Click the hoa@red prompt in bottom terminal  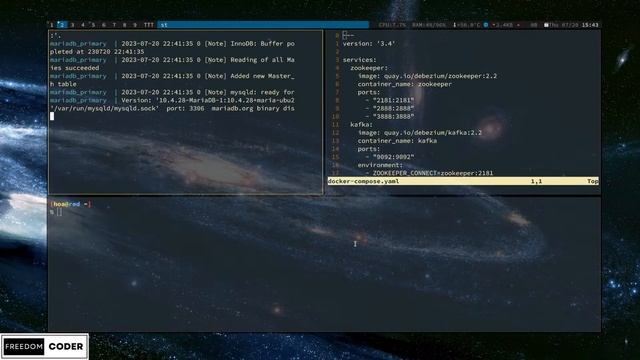(x=70, y=204)
